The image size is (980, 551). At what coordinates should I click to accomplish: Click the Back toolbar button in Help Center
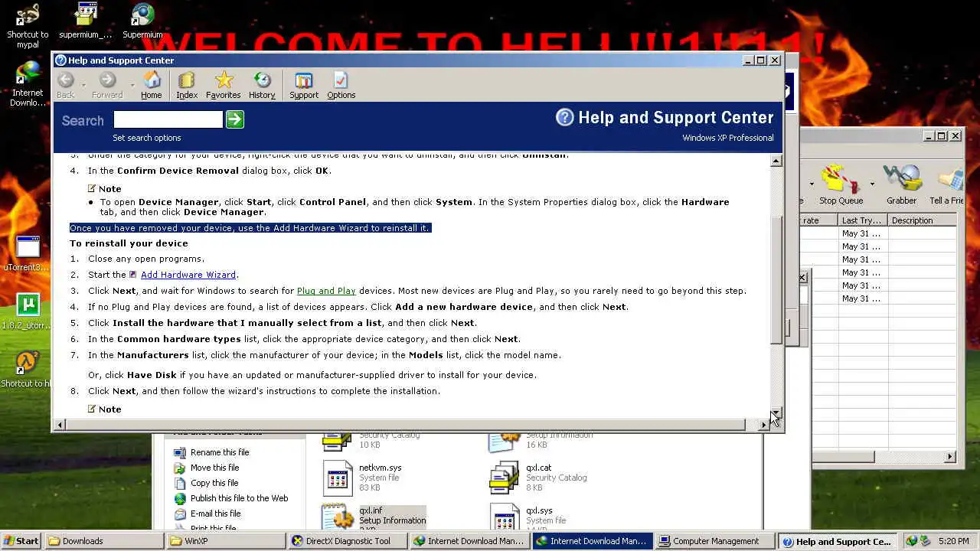pyautogui.click(x=66, y=85)
